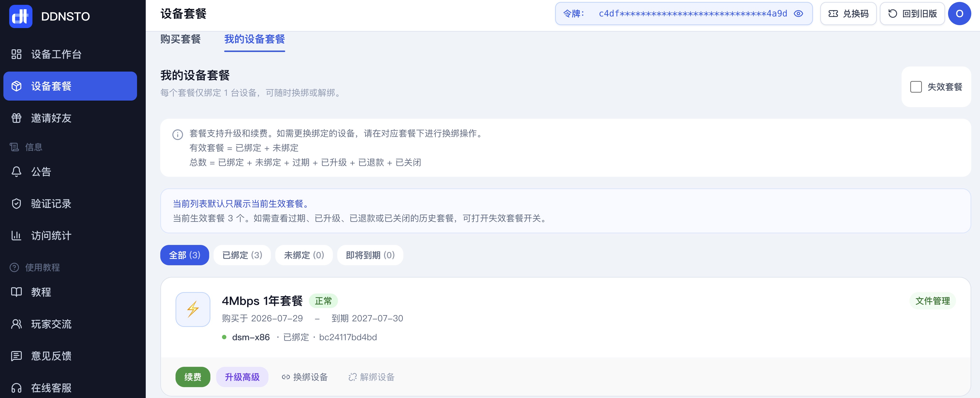Click the 回到旧版 rotate arrow icon
Viewport: 980px width, 398px height.
click(x=893, y=14)
